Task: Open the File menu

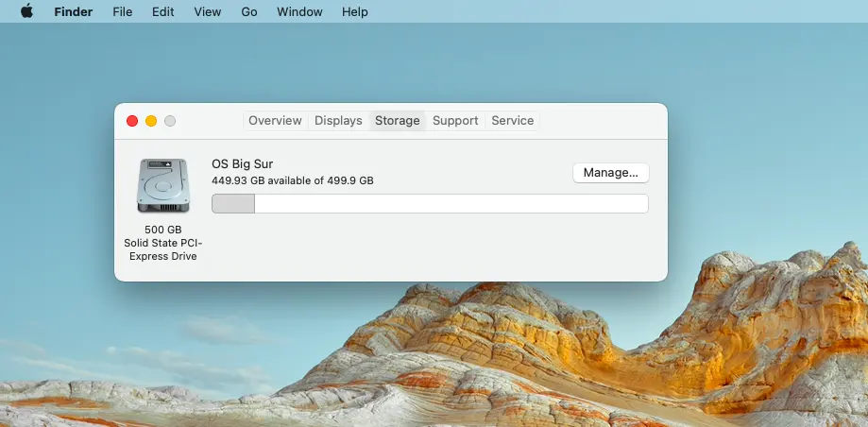Action: [123, 11]
